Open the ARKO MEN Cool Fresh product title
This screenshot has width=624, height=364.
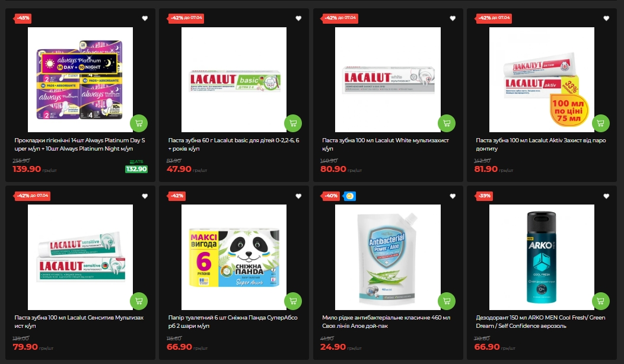[x=540, y=322]
